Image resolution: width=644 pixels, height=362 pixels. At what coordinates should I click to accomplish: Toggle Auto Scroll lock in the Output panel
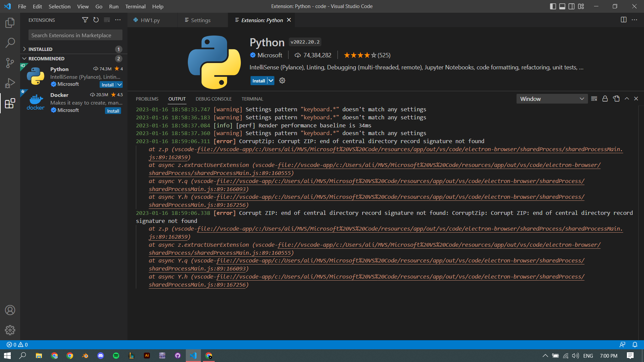(605, 99)
